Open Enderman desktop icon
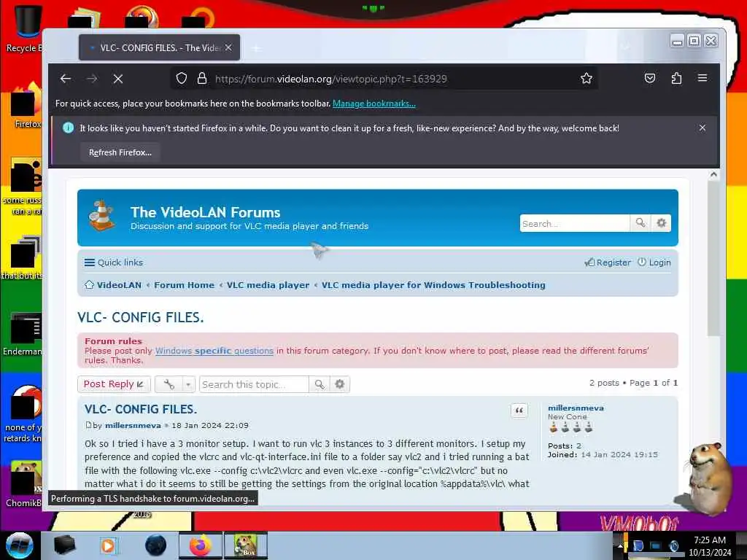 [23, 334]
